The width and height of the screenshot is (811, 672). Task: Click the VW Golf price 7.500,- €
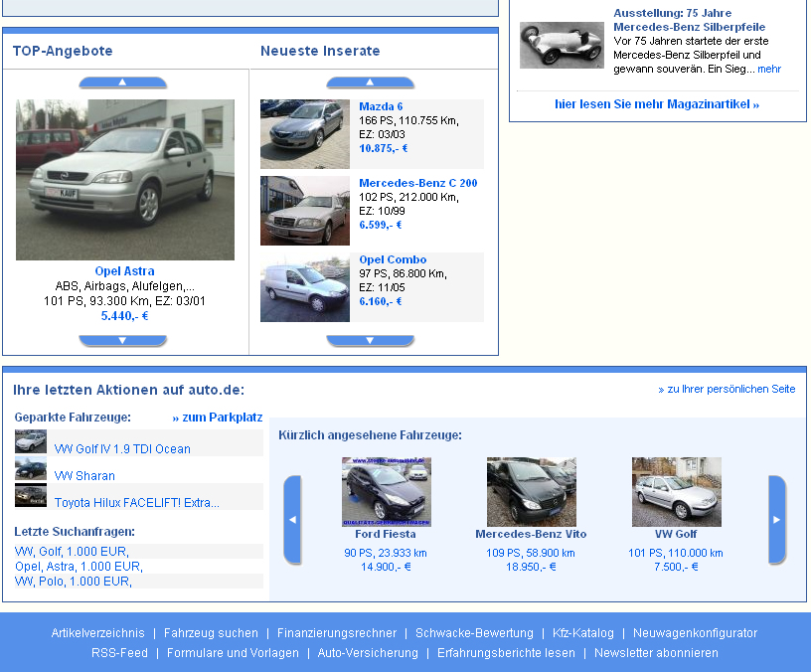pyautogui.click(x=676, y=567)
